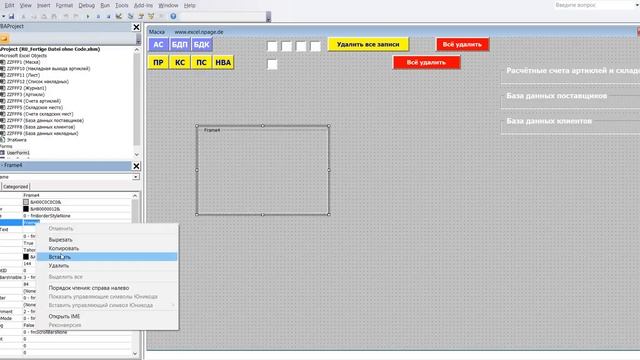Viewport: 640px width, 360px height.
Task: Click the Cut scissors icon in toolbar
Action: [x=23, y=16]
